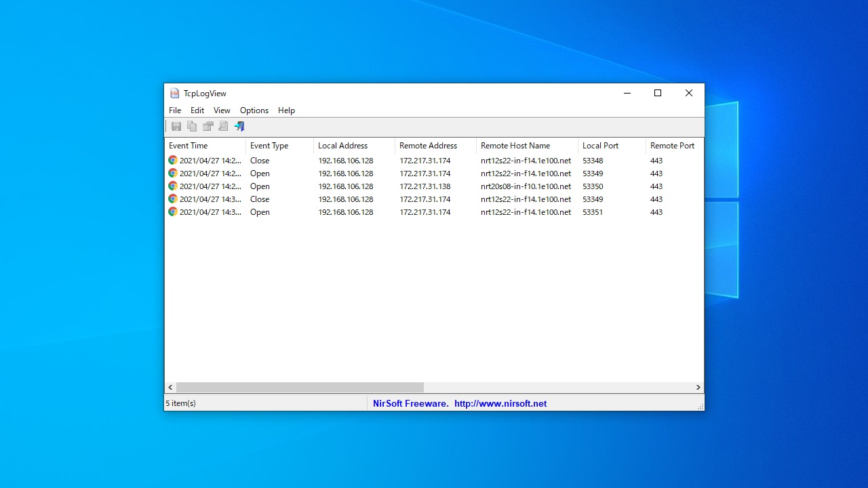Viewport: 868px width, 488px height.
Task: Sort by the Remote Port column header
Action: click(x=675, y=146)
